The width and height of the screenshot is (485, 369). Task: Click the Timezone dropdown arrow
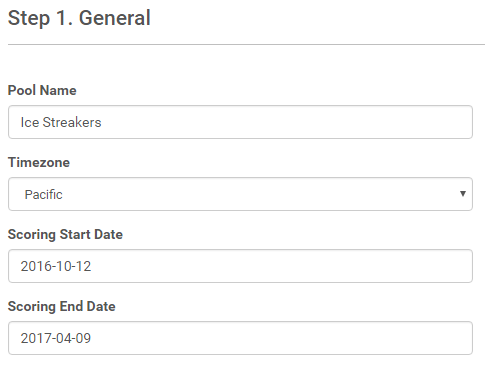(x=462, y=194)
